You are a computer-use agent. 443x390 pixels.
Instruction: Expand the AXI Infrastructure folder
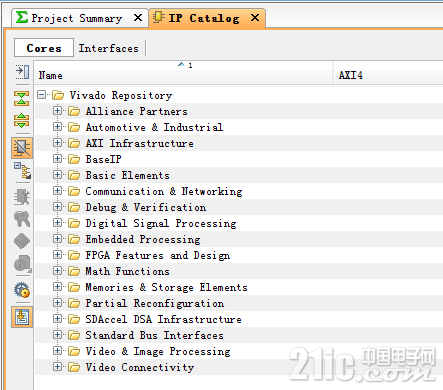(57, 143)
